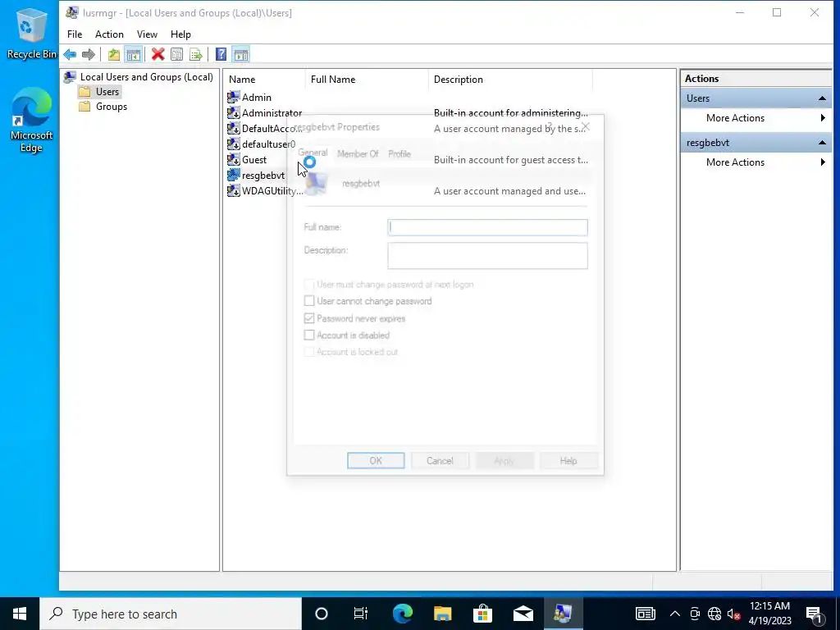Click the volume icon in the system tray
The image size is (840, 630).
tap(733, 614)
